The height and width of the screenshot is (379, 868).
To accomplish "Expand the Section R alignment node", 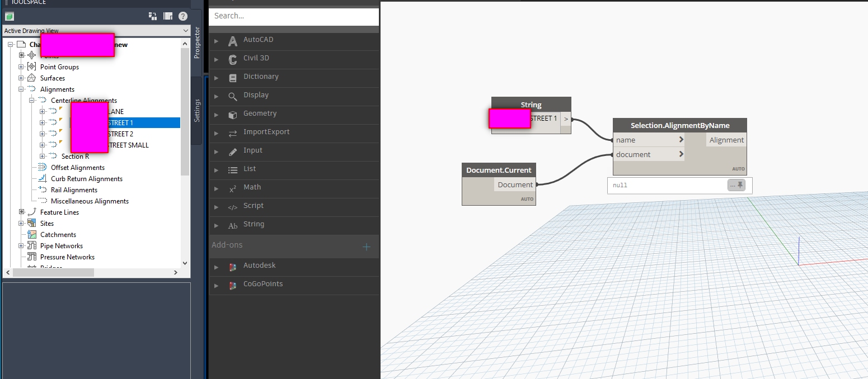I will 42,156.
